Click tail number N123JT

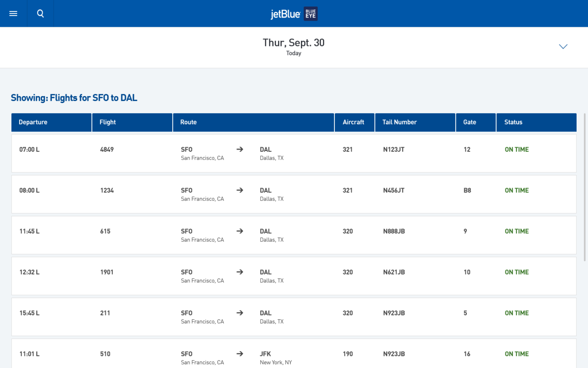pos(394,150)
